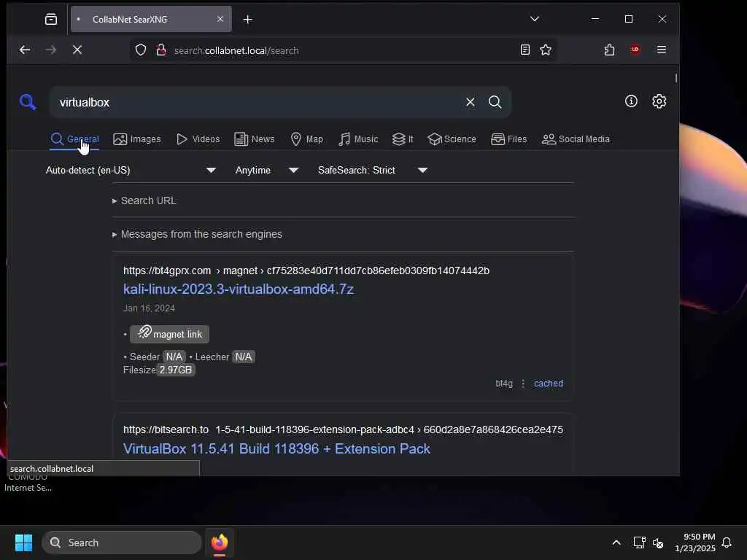Switch to General category
747x560 pixels.
pyautogui.click(x=75, y=139)
